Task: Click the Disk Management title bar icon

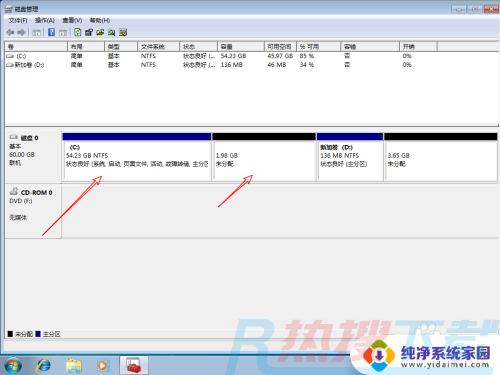Action: tap(9, 9)
